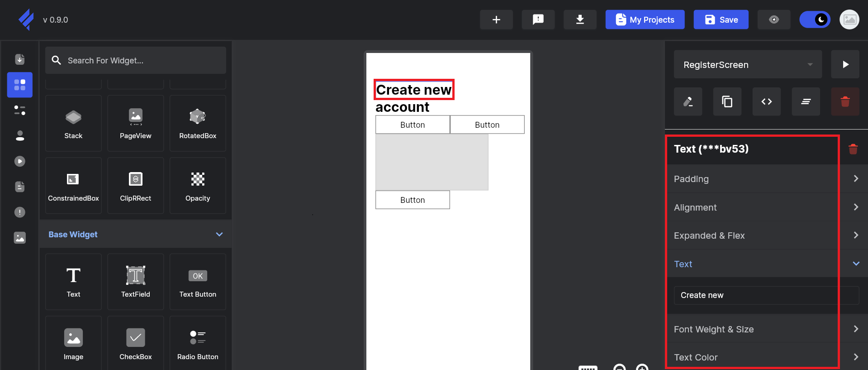
Task: Click the download icon in header
Action: [579, 19]
